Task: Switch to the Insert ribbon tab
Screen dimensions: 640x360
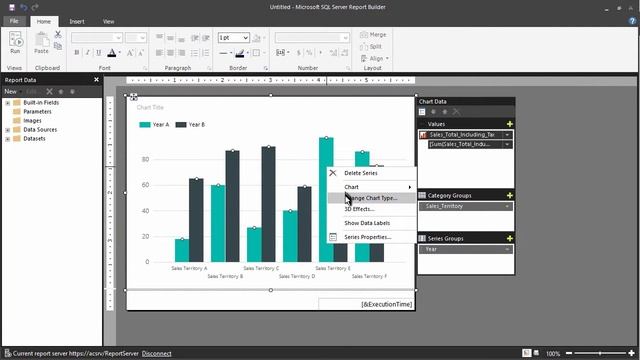Action: pos(77,22)
